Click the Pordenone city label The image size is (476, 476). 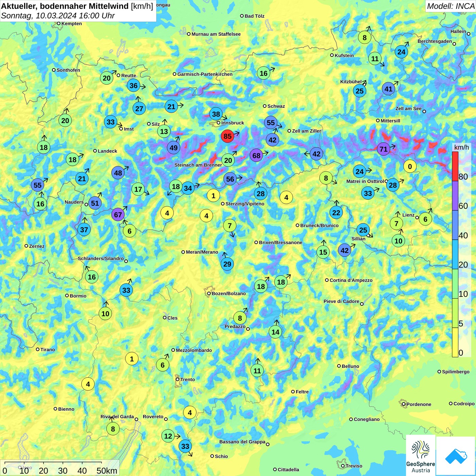click(x=419, y=404)
